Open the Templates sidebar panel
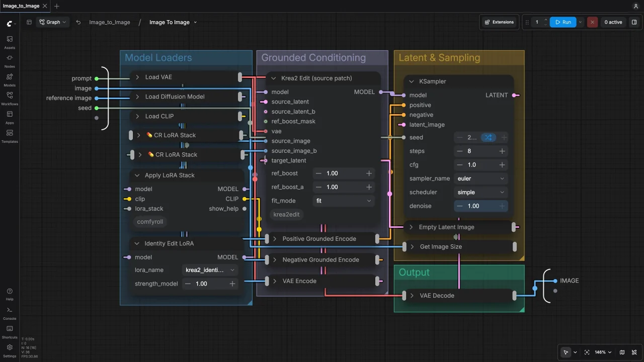 [10, 136]
